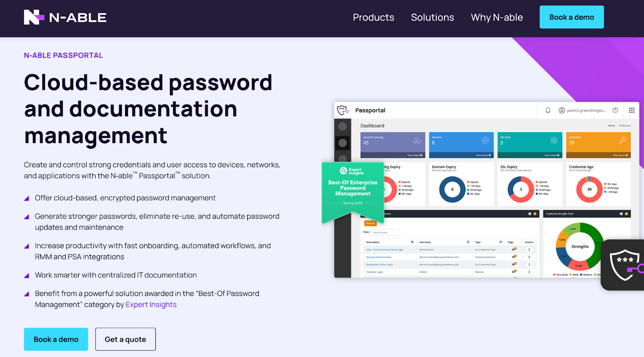Image resolution: width=644 pixels, height=357 pixels.
Task: Click View Detail on the Credentials card
Action: [x=620, y=155]
